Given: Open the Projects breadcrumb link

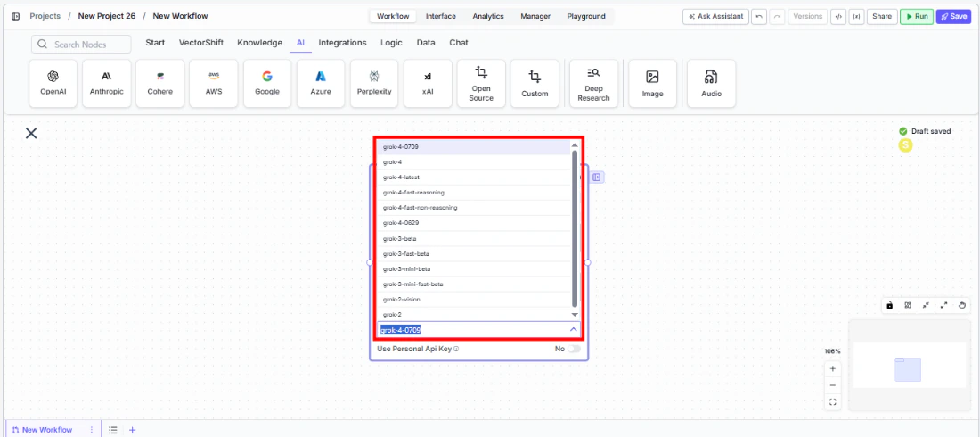Looking at the screenshot, I should 45,16.
